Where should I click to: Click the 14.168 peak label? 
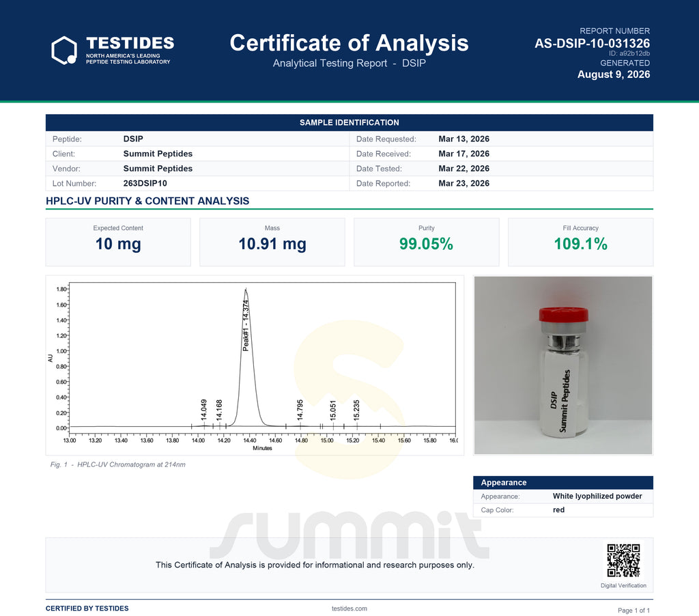click(x=219, y=410)
